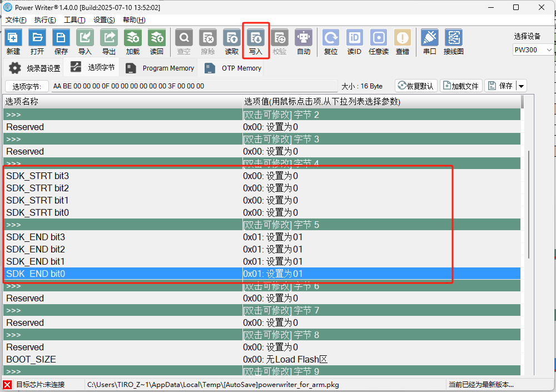Click the option bytes hex value field
Image resolution: width=556 pixels, height=392 pixels.
(194, 86)
